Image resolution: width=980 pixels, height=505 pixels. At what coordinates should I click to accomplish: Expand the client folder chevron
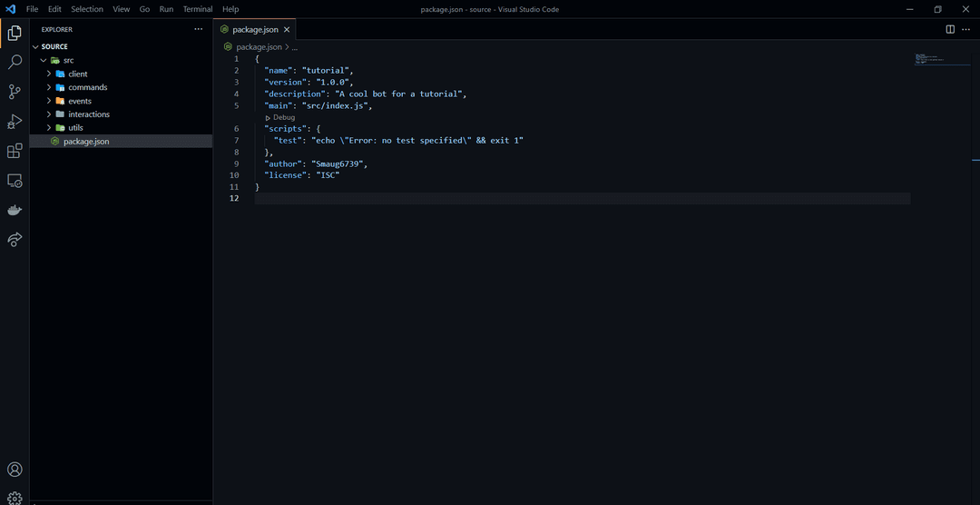coord(49,74)
